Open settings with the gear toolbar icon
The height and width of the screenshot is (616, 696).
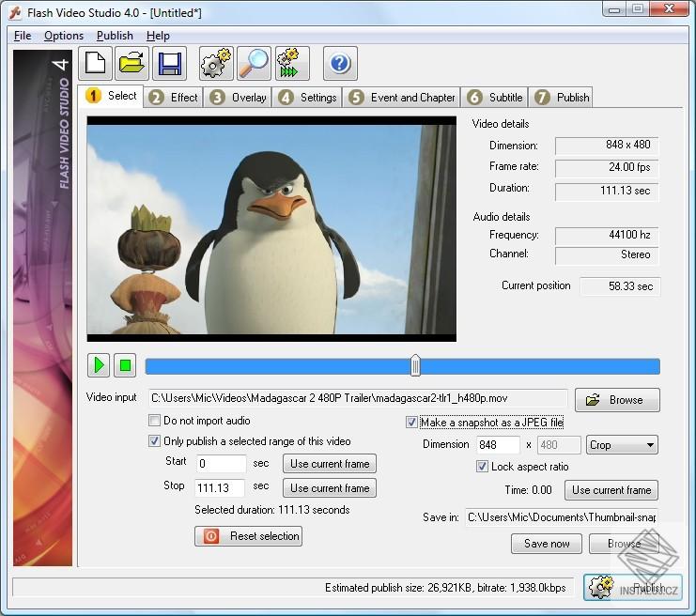[x=217, y=64]
